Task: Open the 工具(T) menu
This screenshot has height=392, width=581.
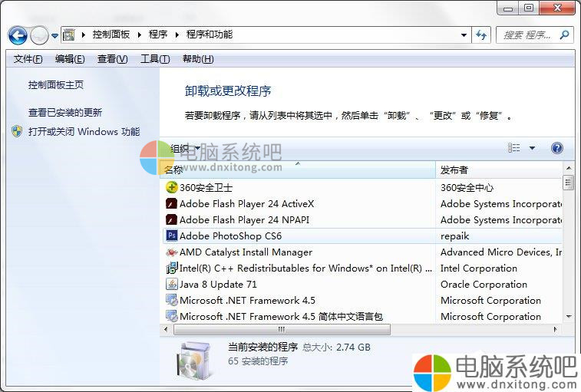Action: 155,59
